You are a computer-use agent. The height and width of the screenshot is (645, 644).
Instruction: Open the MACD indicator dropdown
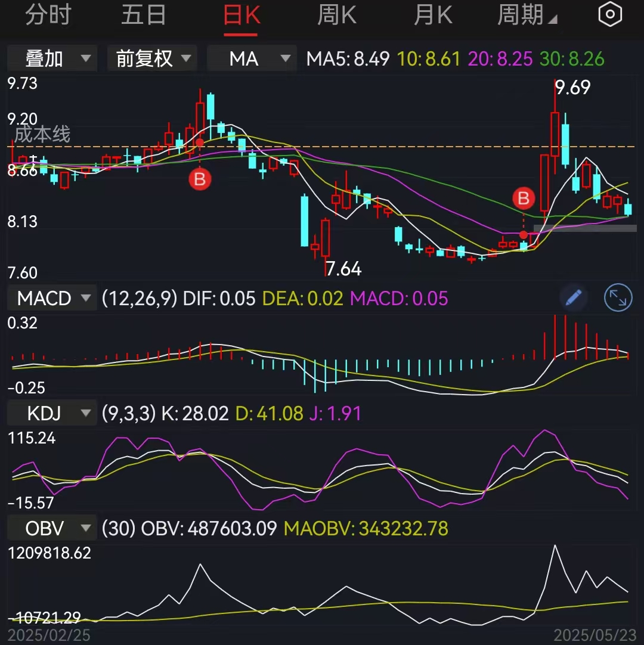(52, 298)
